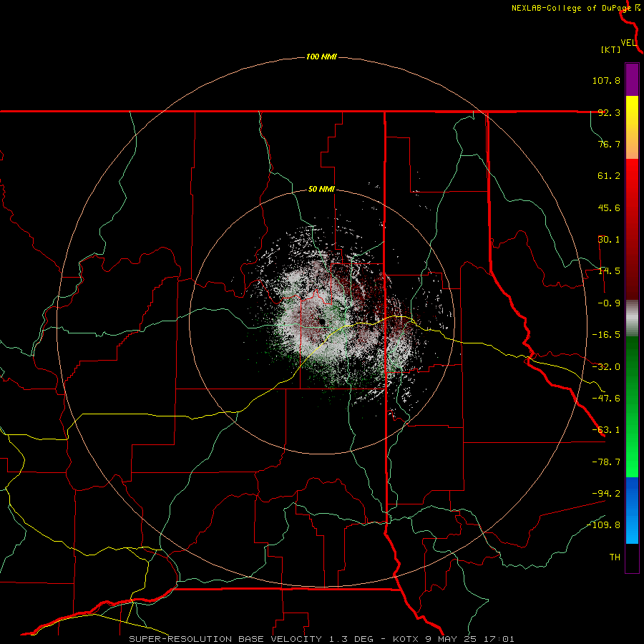Click the VEL legend title
The height and width of the screenshot is (644, 644).
point(629,43)
